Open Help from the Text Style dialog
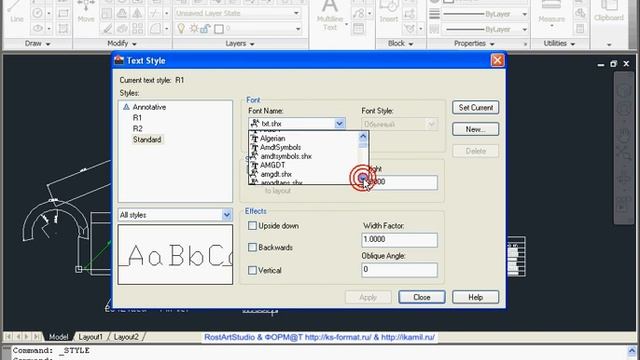Screen dimensions: 640x360 point(476,297)
